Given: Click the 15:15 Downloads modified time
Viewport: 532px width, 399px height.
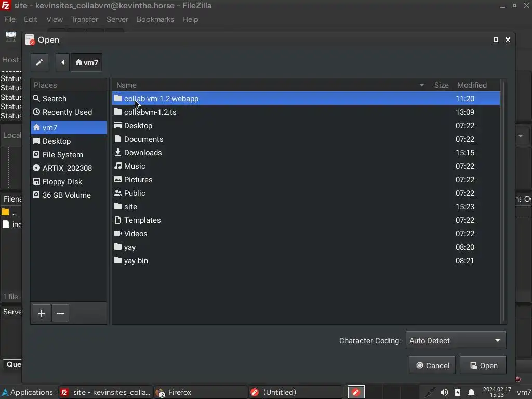Looking at the screenshot, I should (465, 153).
